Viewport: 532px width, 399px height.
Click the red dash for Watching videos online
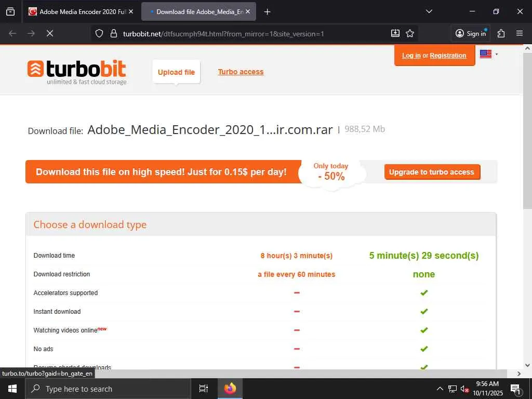pos(297,330)
